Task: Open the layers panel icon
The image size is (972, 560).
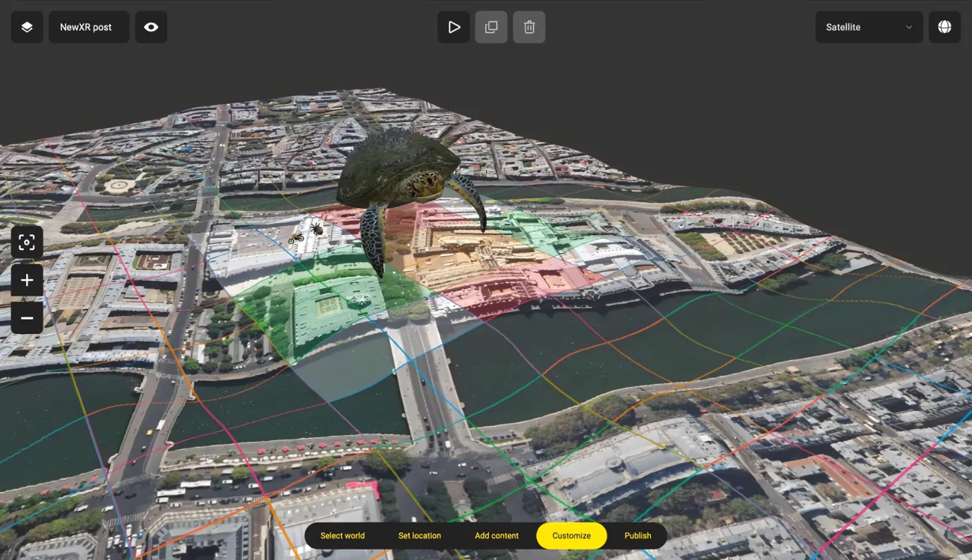Action: click(x=27, y=27)
